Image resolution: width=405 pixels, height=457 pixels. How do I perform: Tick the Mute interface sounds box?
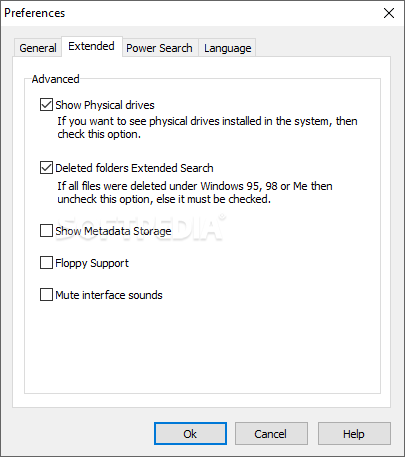46,295
